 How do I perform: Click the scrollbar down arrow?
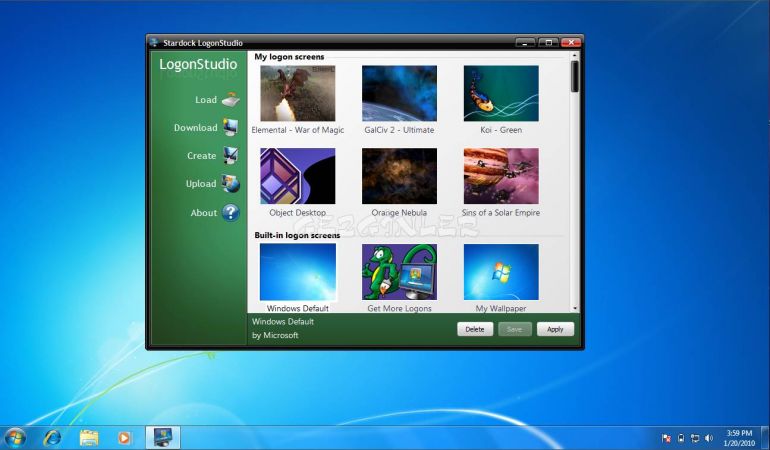click(575, 309)
